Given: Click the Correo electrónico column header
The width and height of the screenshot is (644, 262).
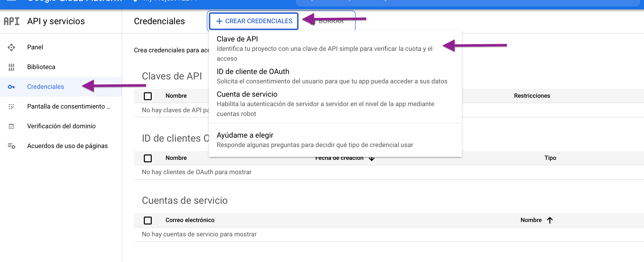Looking at the screenshot, I should (190, 220).
